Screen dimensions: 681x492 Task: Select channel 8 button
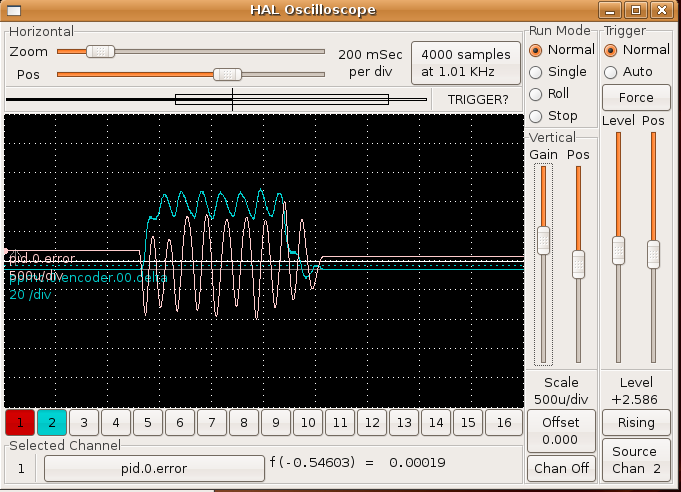[244, 423]
